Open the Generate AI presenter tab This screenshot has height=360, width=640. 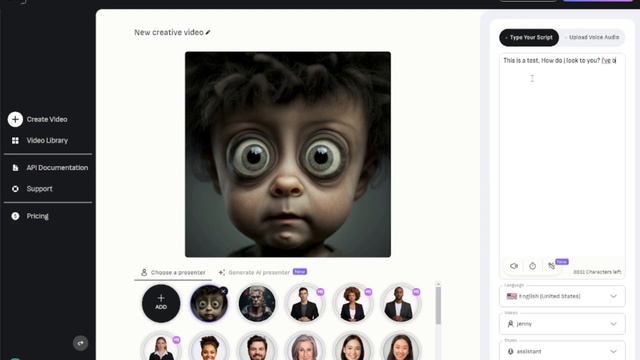(x=263, y=272)
